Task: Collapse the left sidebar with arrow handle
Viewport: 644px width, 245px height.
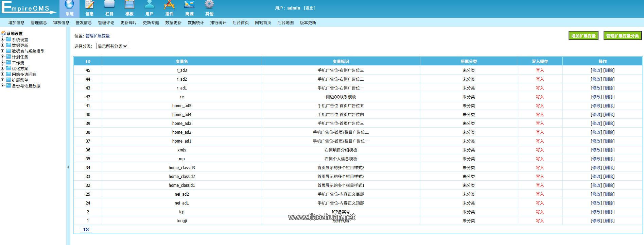Action: [x=68, y=167]
